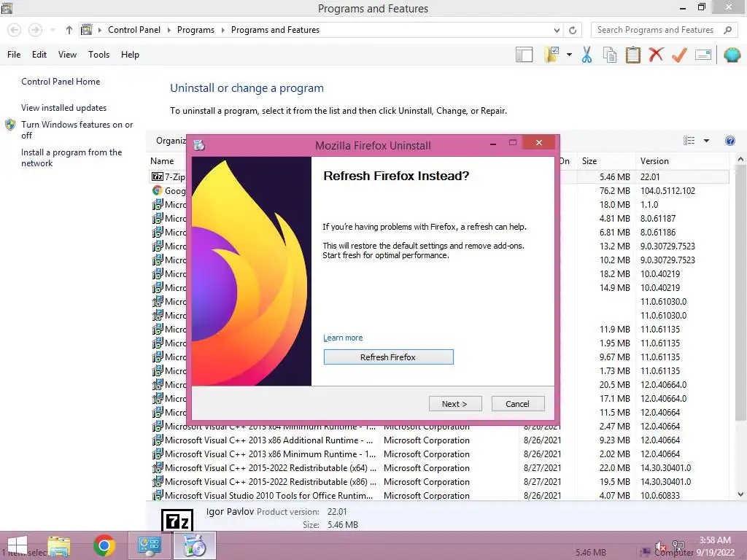
Task: Click Next in the uninstall dialog
Action: tap(455, 404)
